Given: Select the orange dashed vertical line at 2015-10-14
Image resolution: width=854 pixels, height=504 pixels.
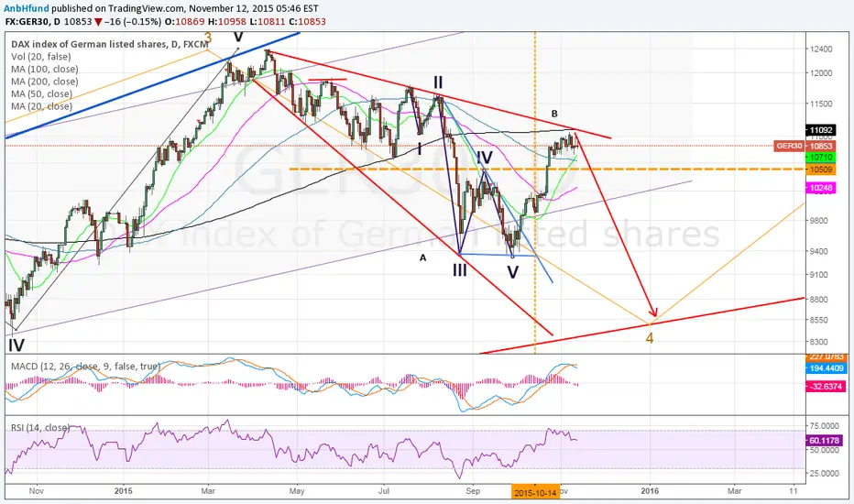Looking at the screenshot, I should 535,192.
